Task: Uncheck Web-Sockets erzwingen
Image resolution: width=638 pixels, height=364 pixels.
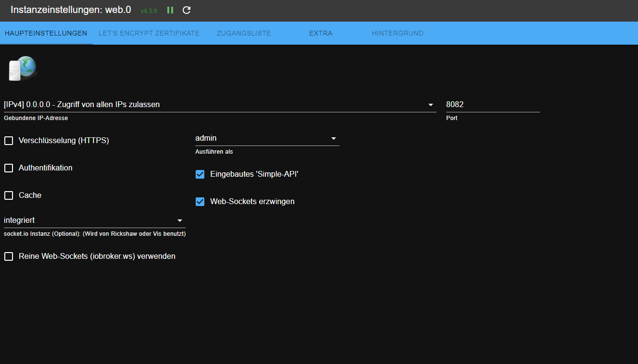Action: (x=200, y=202)
